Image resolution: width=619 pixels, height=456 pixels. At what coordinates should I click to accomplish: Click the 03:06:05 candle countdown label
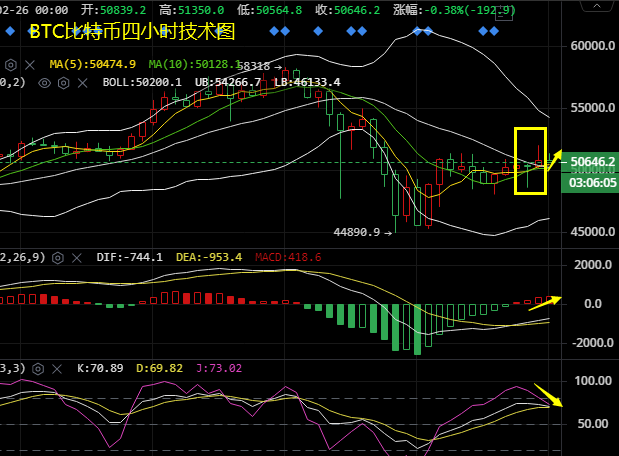[592, 183]
